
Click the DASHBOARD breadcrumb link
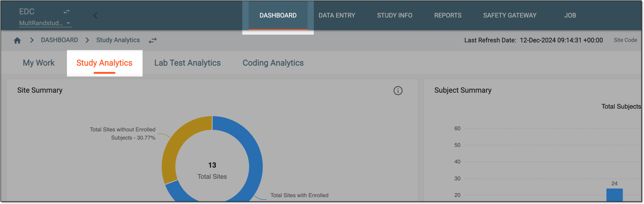coord(60,40)
